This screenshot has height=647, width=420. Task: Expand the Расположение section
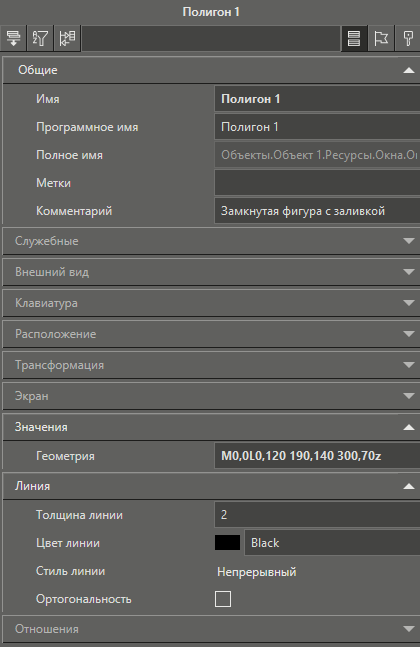tap(211, 334)
